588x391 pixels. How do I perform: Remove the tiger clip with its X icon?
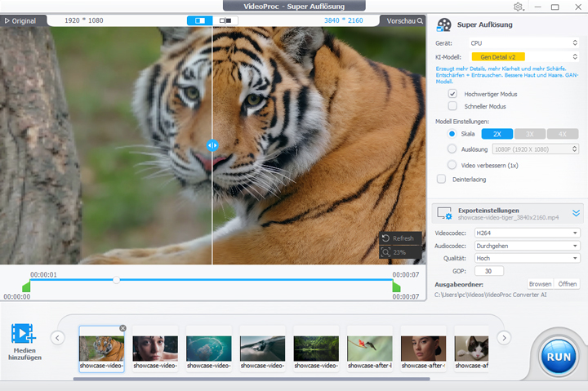pos(122,328)
